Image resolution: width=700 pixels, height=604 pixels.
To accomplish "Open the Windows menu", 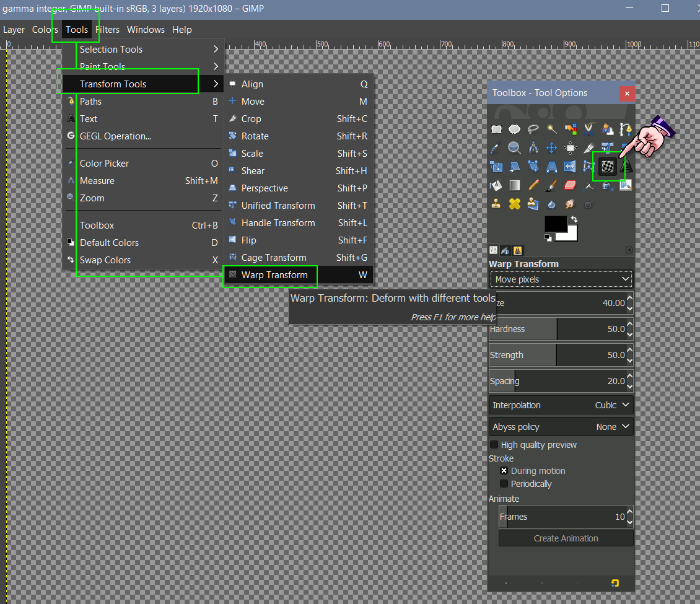I will point(146,30).
